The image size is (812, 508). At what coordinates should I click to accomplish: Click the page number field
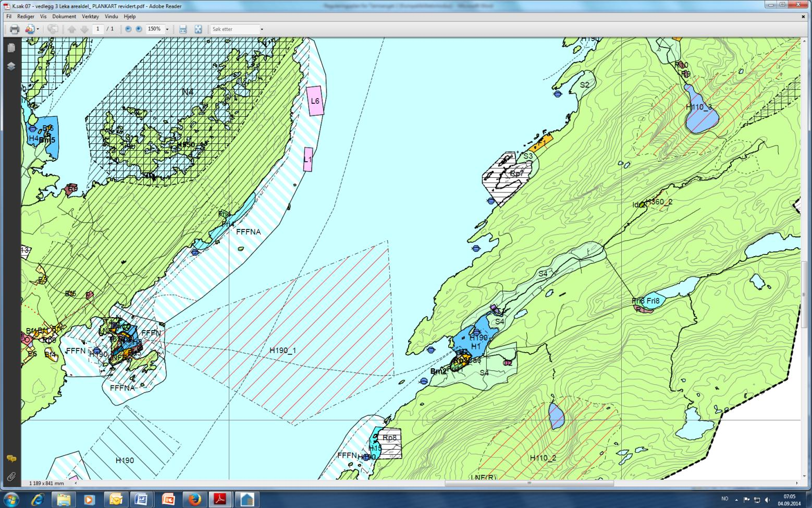click(98, 29)
